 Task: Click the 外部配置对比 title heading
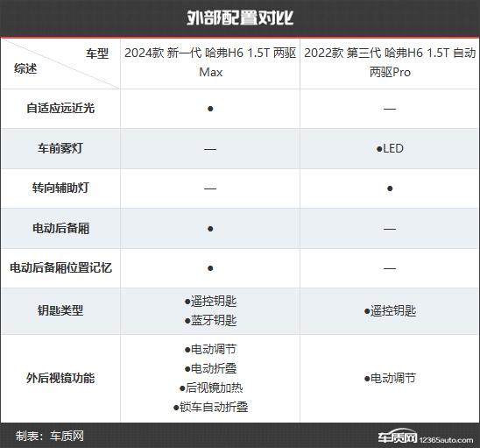tap(240, 18)
